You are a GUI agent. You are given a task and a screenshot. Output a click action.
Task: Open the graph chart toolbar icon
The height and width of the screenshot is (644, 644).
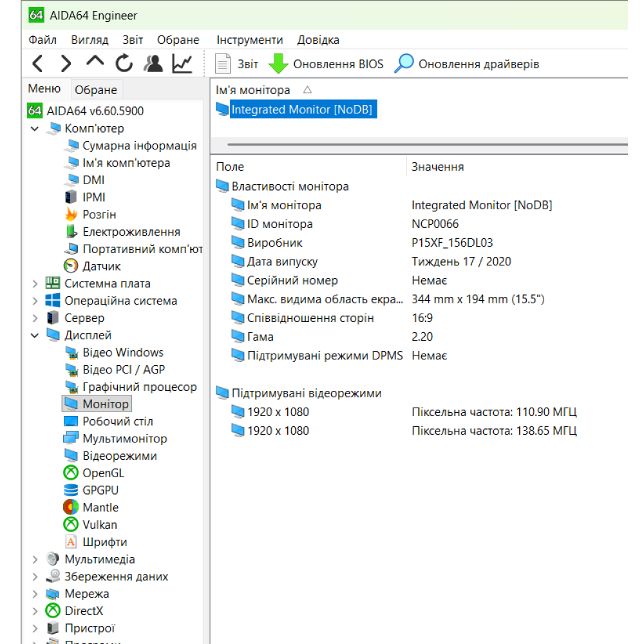(x=182, y=64)
